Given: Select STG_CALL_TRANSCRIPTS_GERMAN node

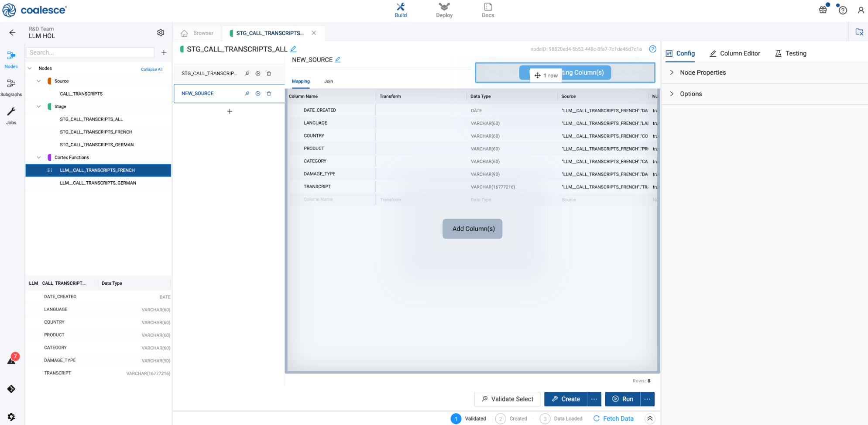Looking at the screenshot, I should pos(96,145).
